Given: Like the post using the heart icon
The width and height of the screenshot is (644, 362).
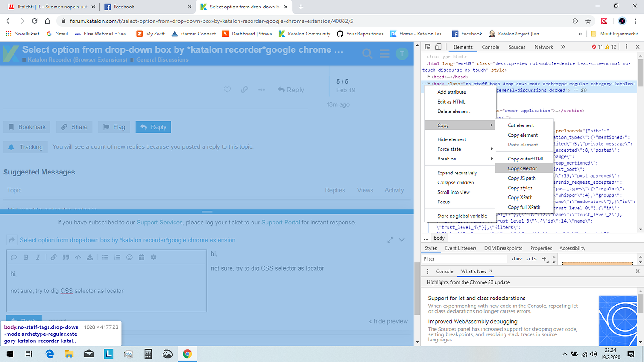Looking at the screenshot, I should (x=227, y=90).
